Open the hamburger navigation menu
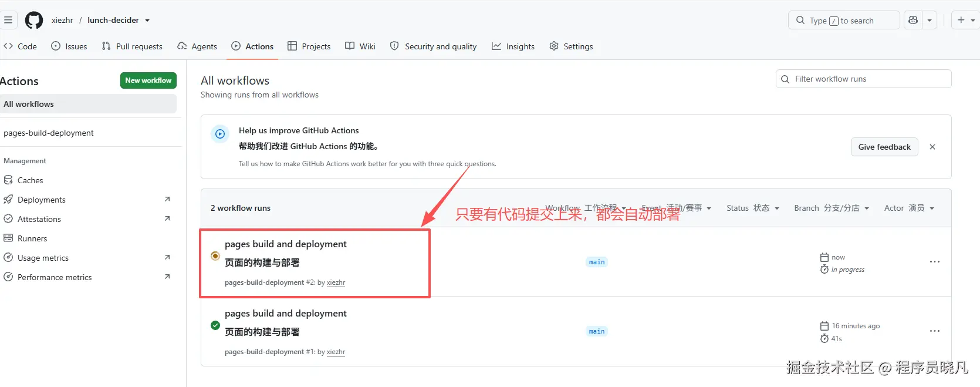Image resolution: width=980 pixels, height=387 pixels. pos(8,20)
